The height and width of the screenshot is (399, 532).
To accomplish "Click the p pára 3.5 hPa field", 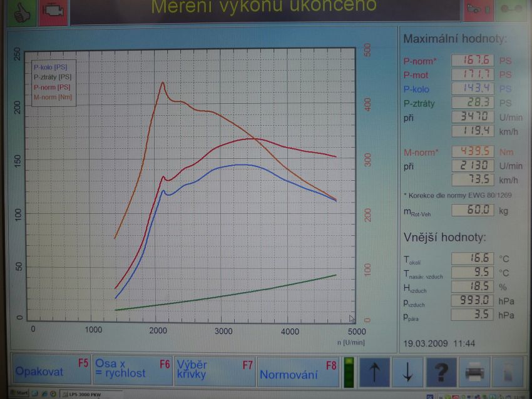I will point(473,315).
